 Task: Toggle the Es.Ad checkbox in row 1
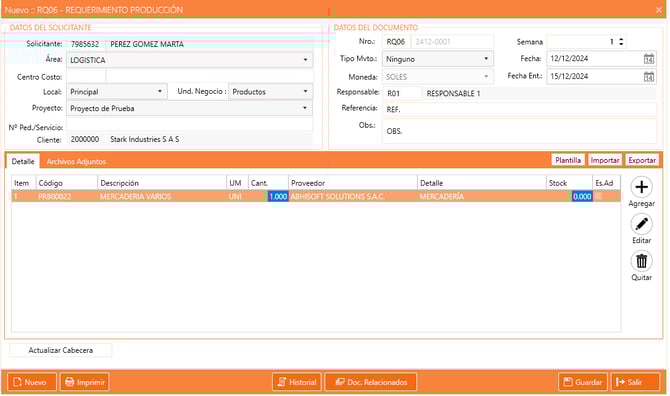tap(598, 196)
